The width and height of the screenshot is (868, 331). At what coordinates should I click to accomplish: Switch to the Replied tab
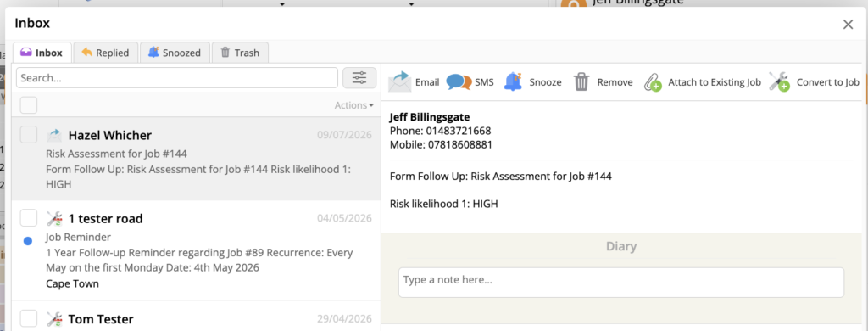tap(106, 53)
